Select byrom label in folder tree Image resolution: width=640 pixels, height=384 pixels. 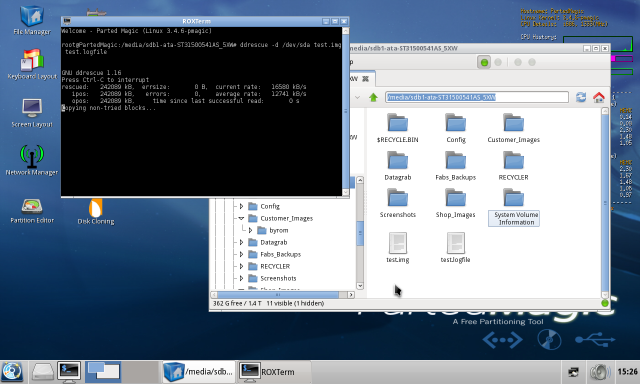(x=279, y=231)
